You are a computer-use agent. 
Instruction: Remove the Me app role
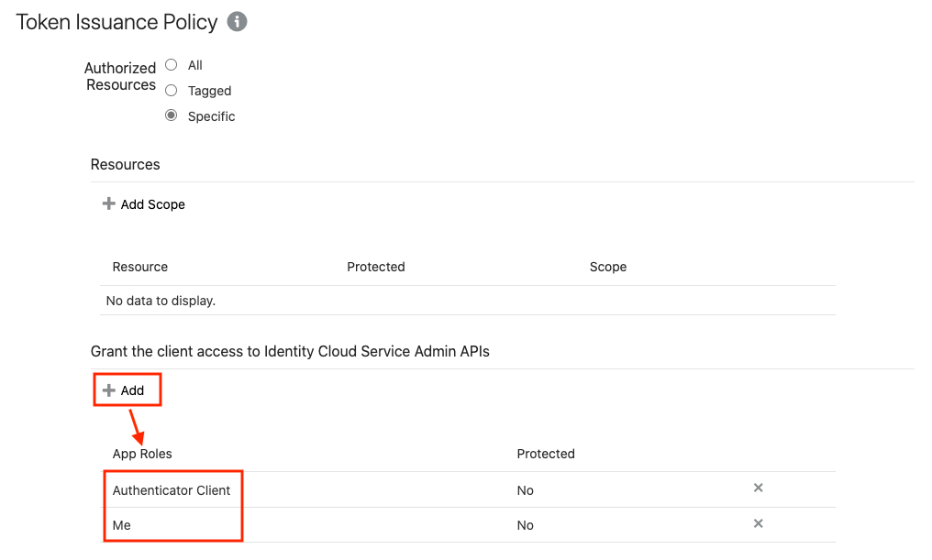click(758, 523)
